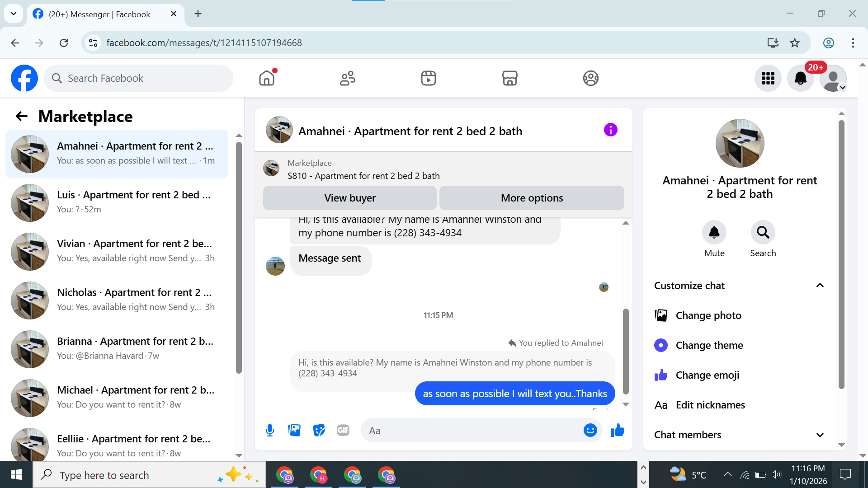Open the sticker picker icon
Image resolution: width=868 pixels, height=488 pixels.
coord(319,430)
